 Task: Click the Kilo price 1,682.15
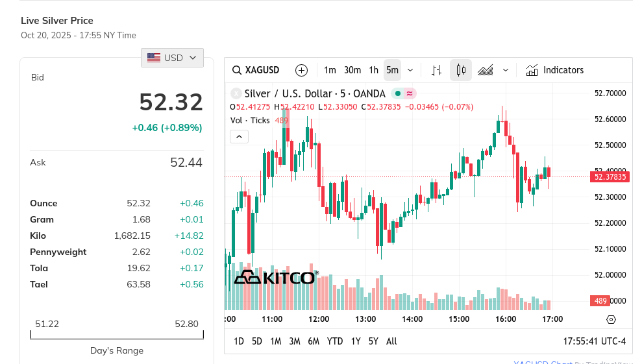(x=132, y=236)
